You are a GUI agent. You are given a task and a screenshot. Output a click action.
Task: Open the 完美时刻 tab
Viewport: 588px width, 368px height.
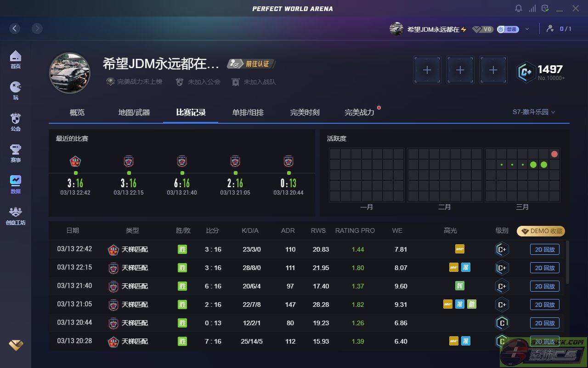pos(305,112)
